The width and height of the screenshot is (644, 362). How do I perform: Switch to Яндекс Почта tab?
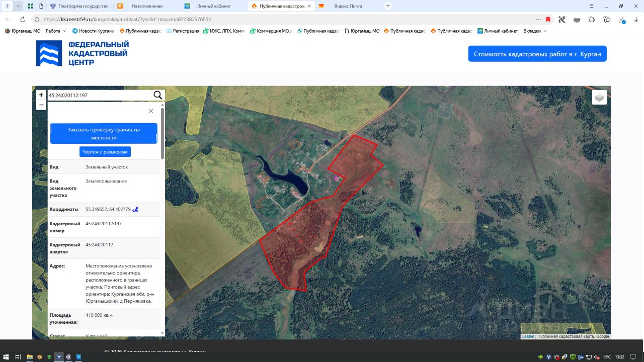pos(347,6)
